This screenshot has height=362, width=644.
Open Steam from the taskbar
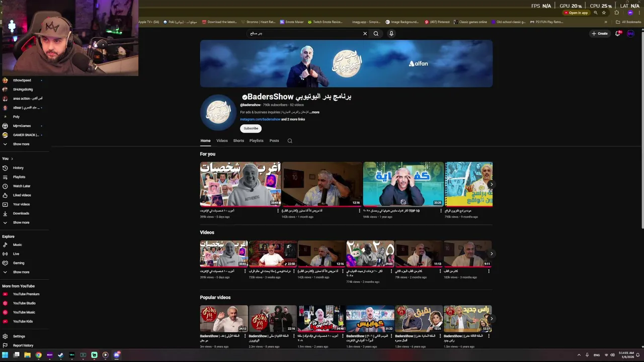tap(61, 355)
